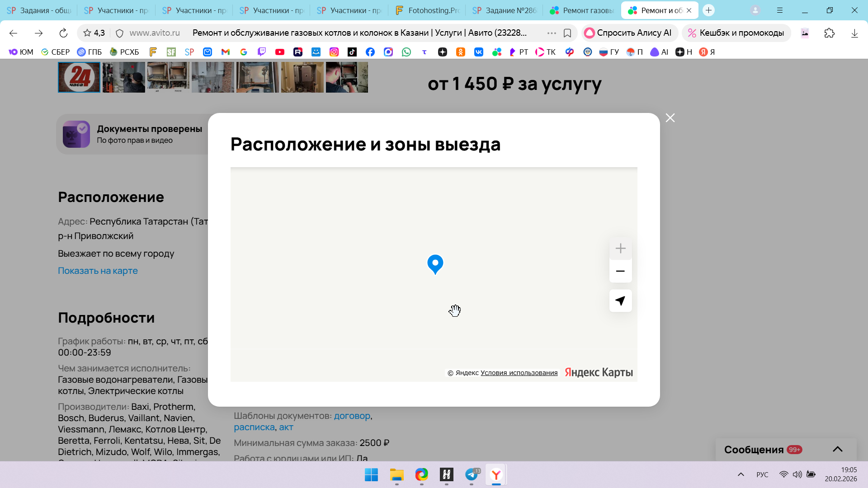Click the blue location pin on map
The width and height of the screenshot is (868, 488).
[x=435, y=263]
